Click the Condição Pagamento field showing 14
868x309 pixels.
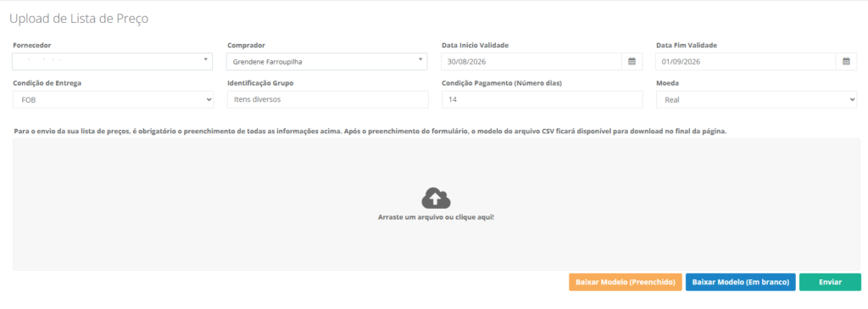coord(542,100)
